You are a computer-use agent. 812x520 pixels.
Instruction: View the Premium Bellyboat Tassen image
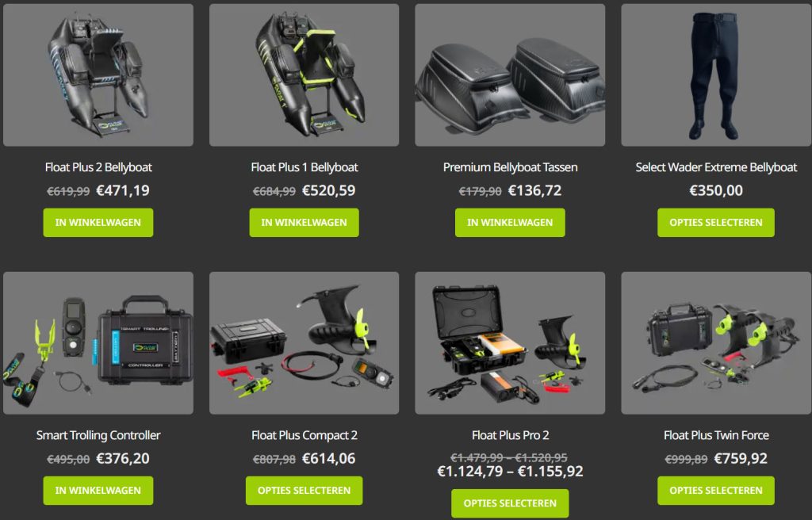(510, 75)
